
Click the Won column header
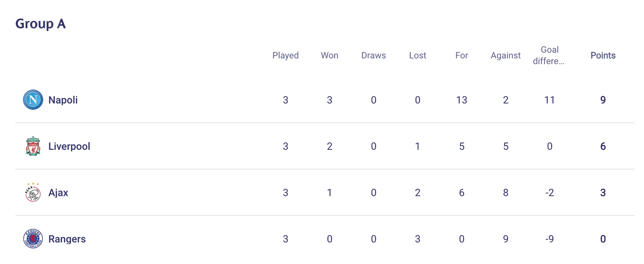point(329,55)
